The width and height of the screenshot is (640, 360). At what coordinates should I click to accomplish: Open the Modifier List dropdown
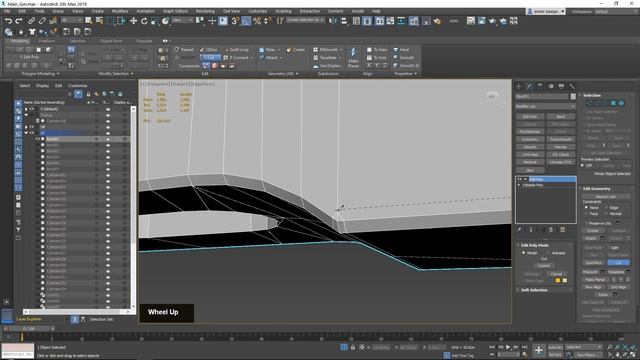click(545, 106)
